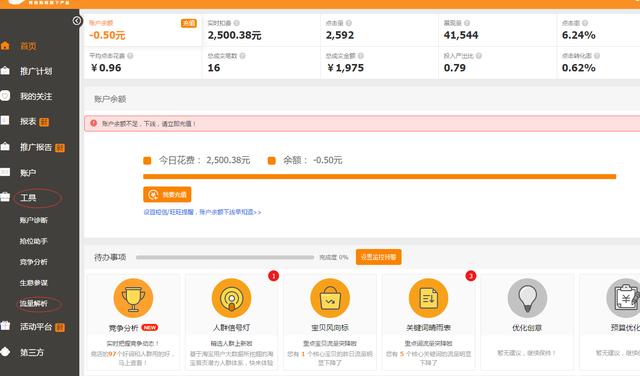Click the info icon beside 点击量
The height and width of the screenshot is (376, 640).
point(349,23)
